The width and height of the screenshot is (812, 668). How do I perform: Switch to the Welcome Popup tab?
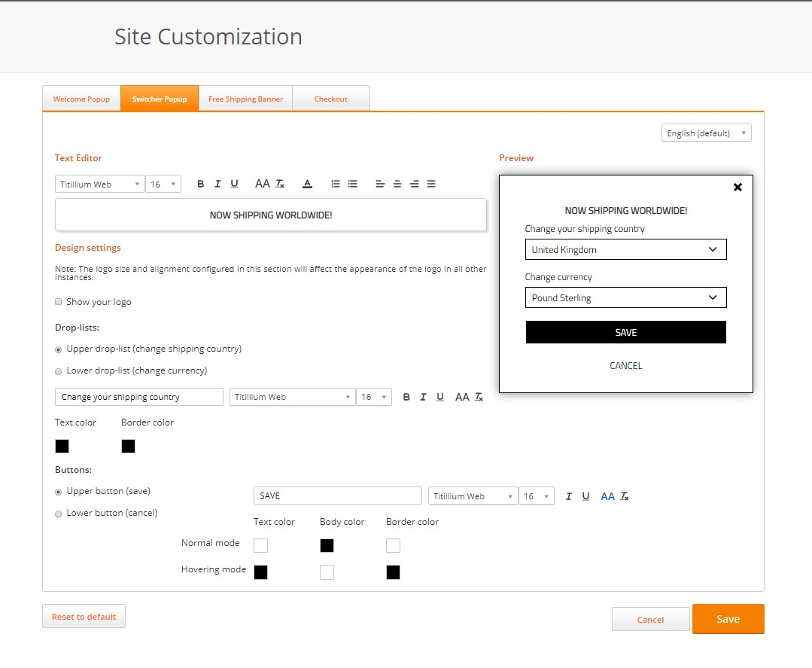81,99
